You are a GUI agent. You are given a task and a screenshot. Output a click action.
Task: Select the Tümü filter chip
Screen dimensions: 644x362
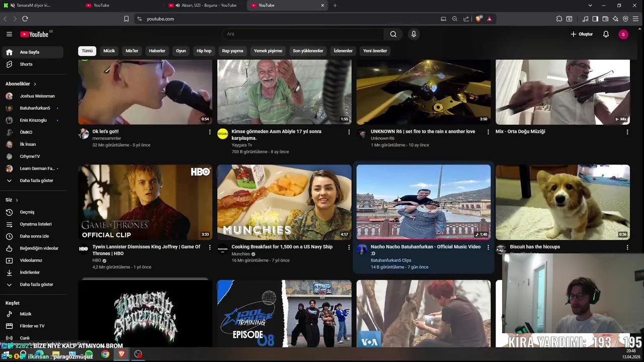pos(88,51)
